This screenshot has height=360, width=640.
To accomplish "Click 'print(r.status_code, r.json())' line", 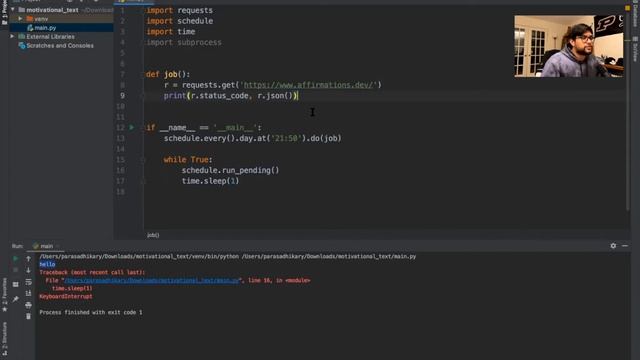I will pos(231,96).
